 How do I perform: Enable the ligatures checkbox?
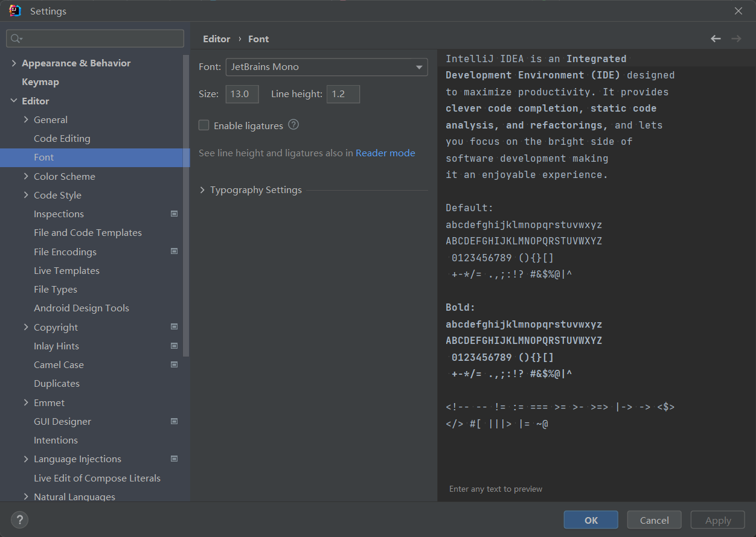(x=204, y=126)
